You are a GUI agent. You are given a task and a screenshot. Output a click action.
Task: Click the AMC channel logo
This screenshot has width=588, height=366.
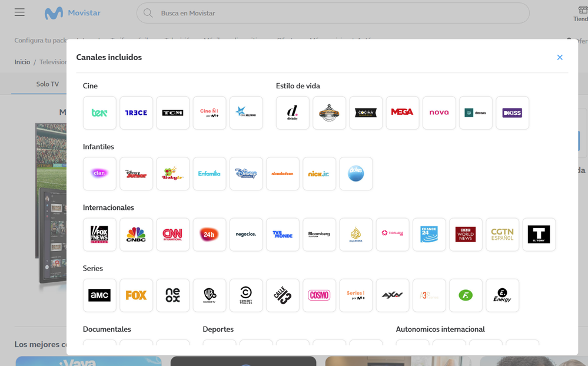tap(99, 295)
